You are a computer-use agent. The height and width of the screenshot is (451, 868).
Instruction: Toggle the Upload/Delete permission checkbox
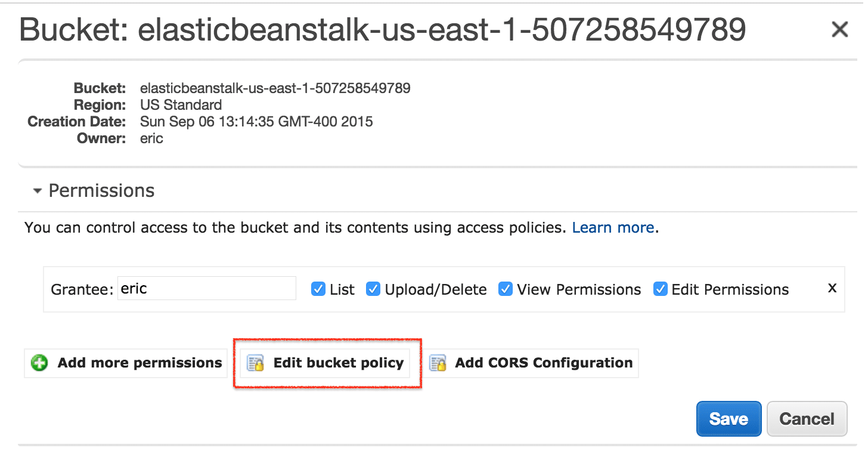(373, 289)
